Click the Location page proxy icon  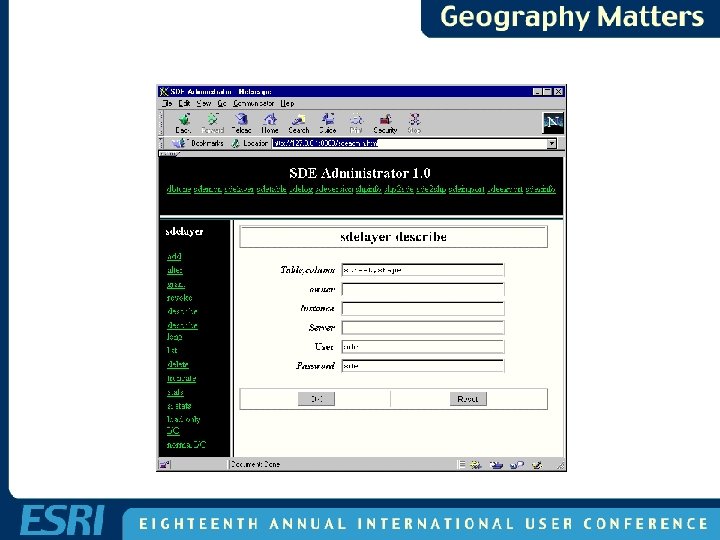[236, 143]
